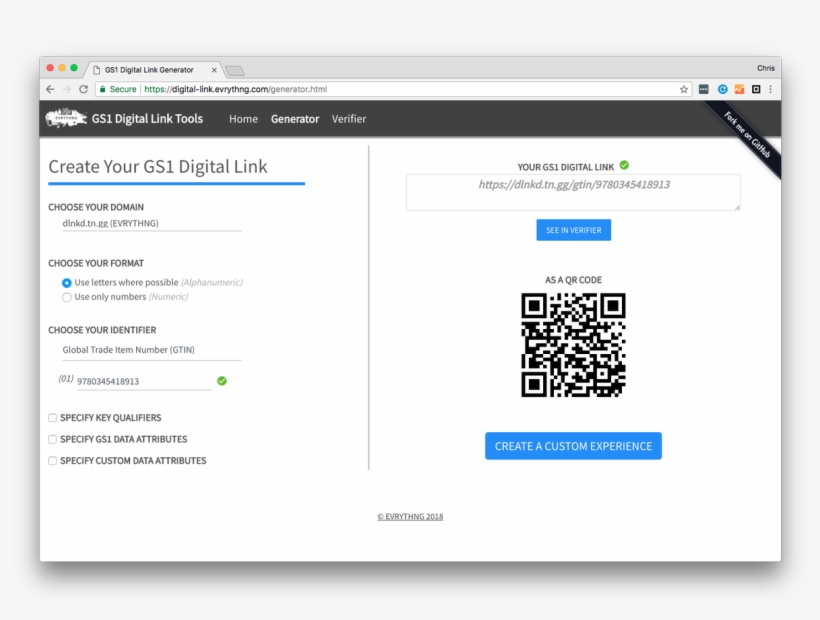This screenshot has width=820, height=620.
Task: Expand the SPECIFY CUSTOM DATA ATTRIBUTES section
Action: click(52, 460)
